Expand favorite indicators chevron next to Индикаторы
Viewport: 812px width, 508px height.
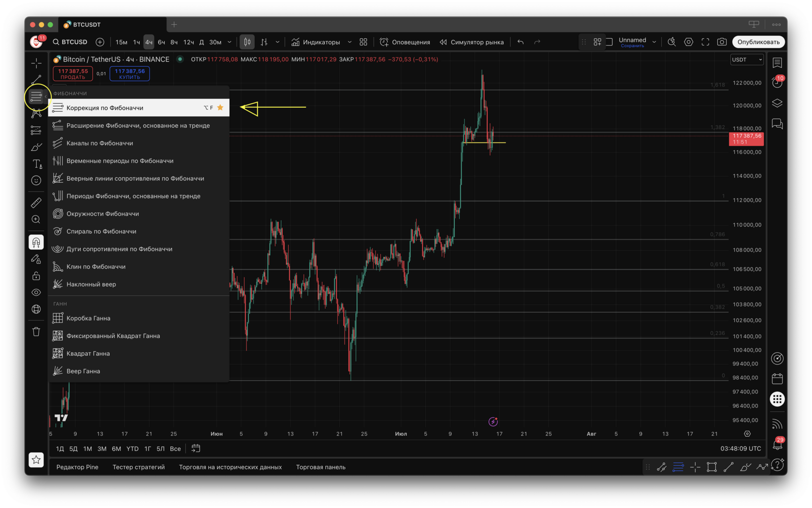point(349,42)
